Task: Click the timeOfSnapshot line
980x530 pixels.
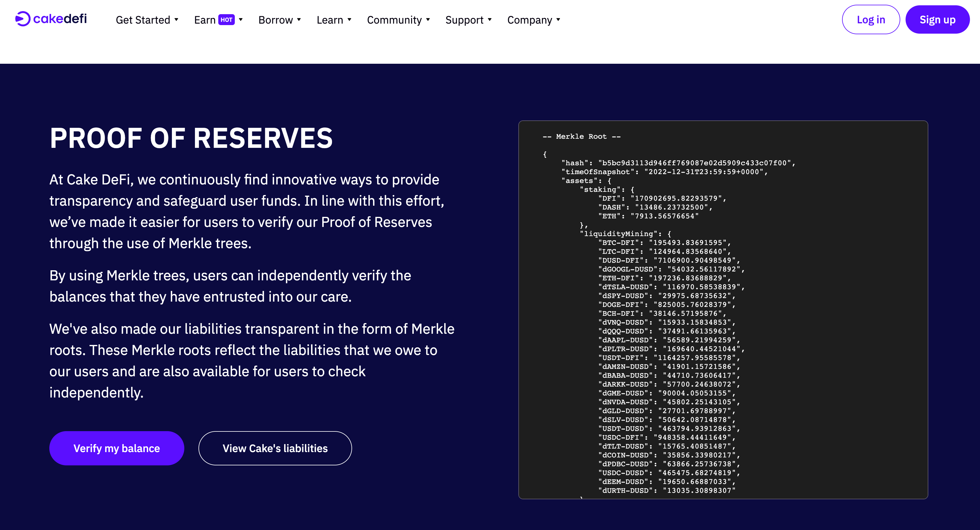Action: point(665,172)
